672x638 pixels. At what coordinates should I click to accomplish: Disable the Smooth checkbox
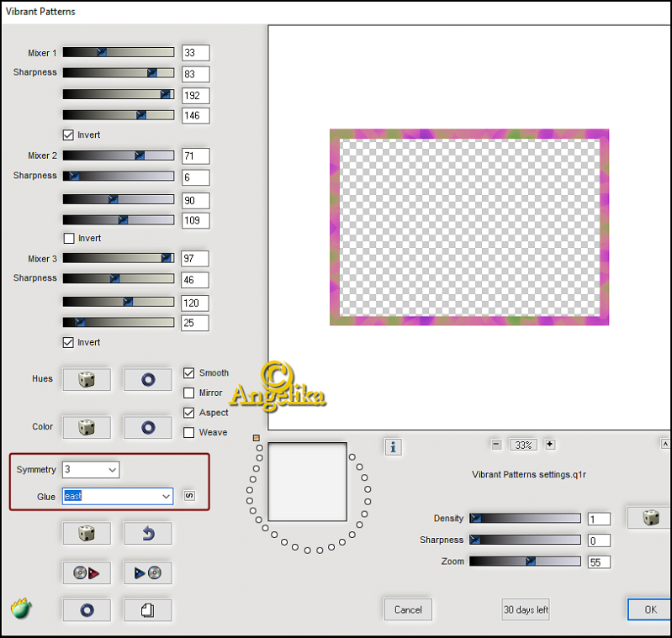pos(189,373)
